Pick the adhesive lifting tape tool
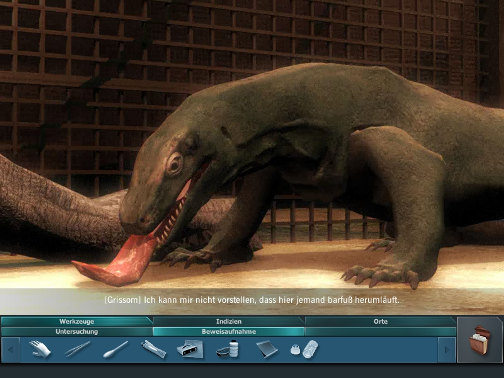 [x=190, y=349]
